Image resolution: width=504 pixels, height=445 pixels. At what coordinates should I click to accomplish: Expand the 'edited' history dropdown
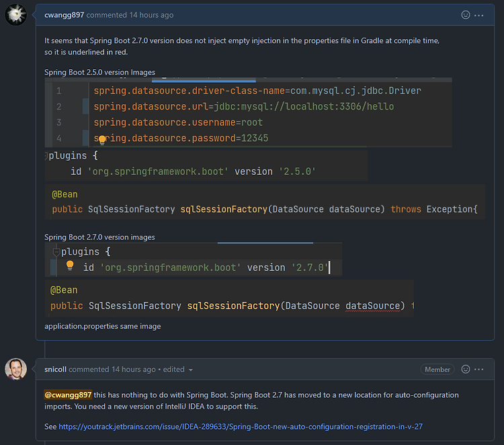pos(177,370)
